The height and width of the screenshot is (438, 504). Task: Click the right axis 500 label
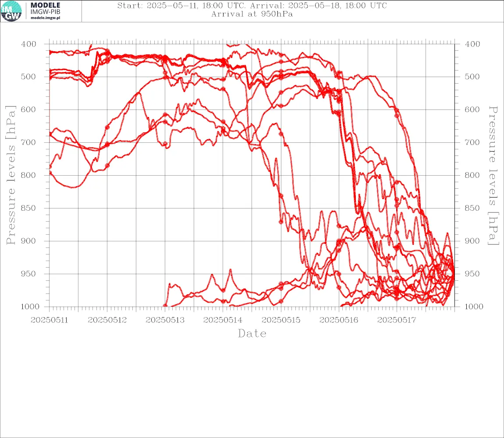pos(472,77)
